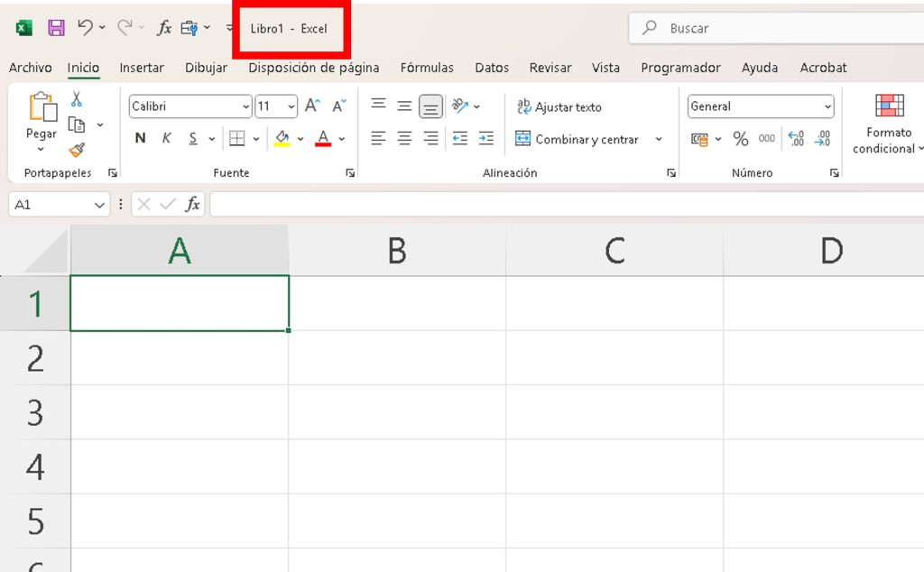Click the Cut scissors icon
924x572 pixels.
[x=77, y=100]
